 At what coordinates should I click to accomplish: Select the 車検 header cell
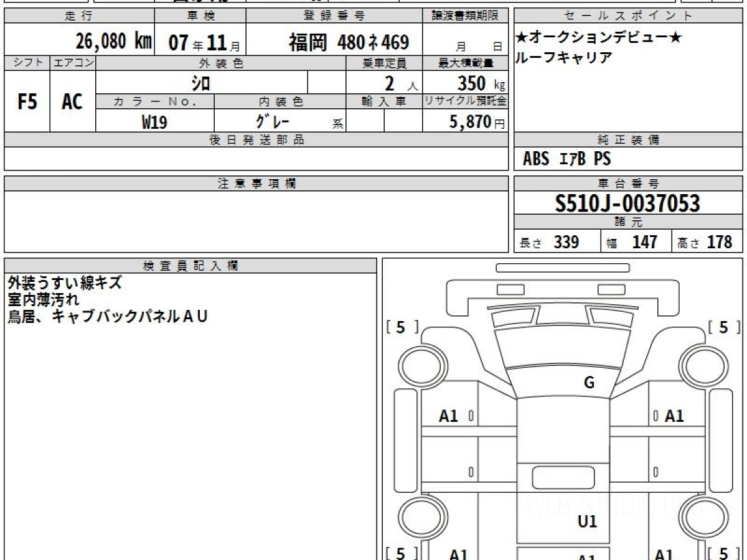[x=200, y=16]
